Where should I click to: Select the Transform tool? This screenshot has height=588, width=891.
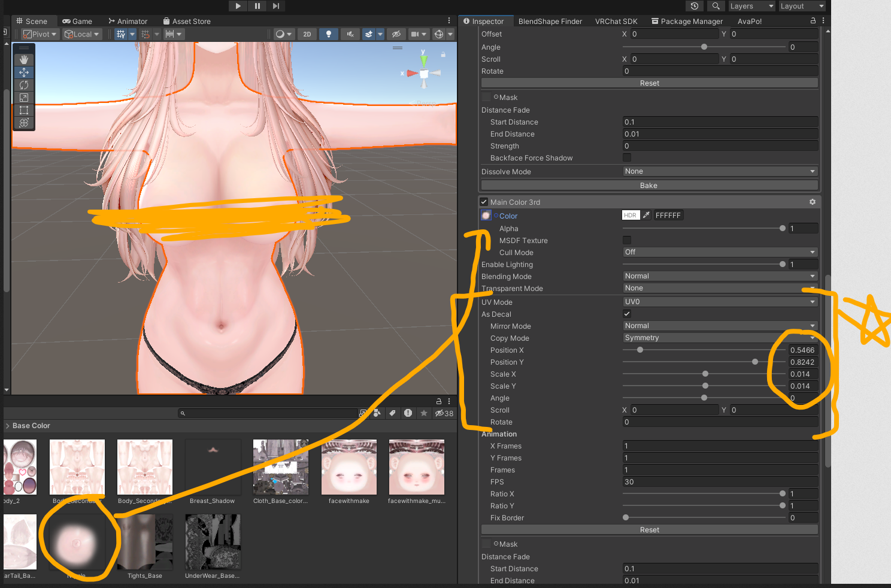[24, 123]
